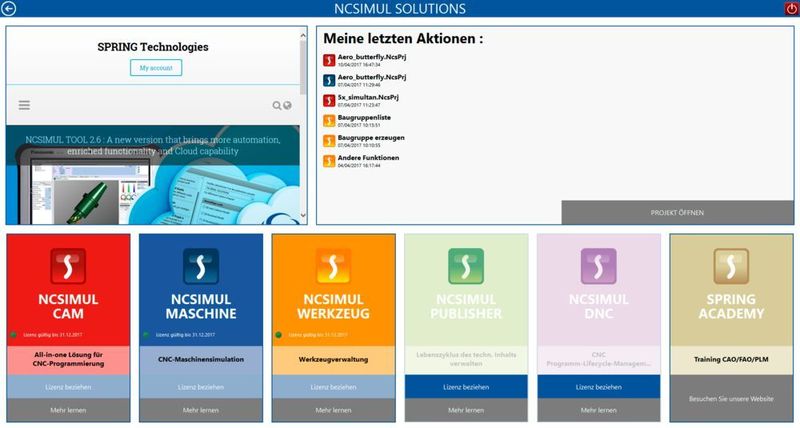This screenshot has width=800, height=428.
Task: Click green license status dot on WERKZEUG tile
Action: coord(279,335)
